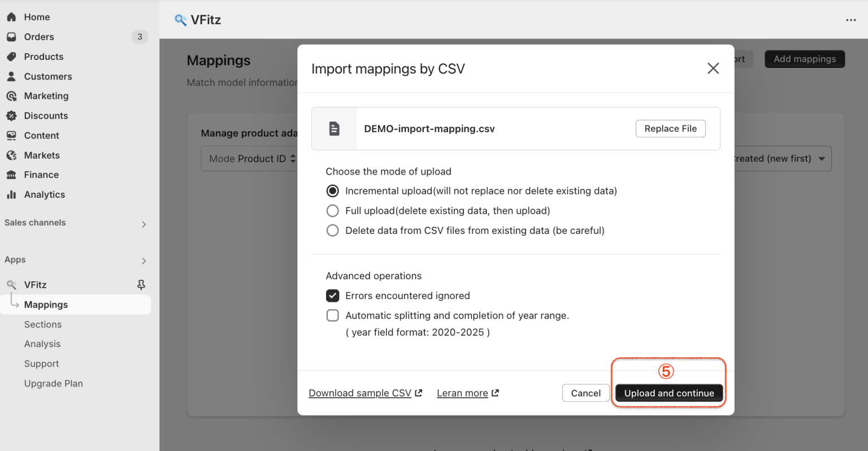Screen dimensions: 868x451
Task: Open the three-dot actions menu for VFitz
Action: 851,20
